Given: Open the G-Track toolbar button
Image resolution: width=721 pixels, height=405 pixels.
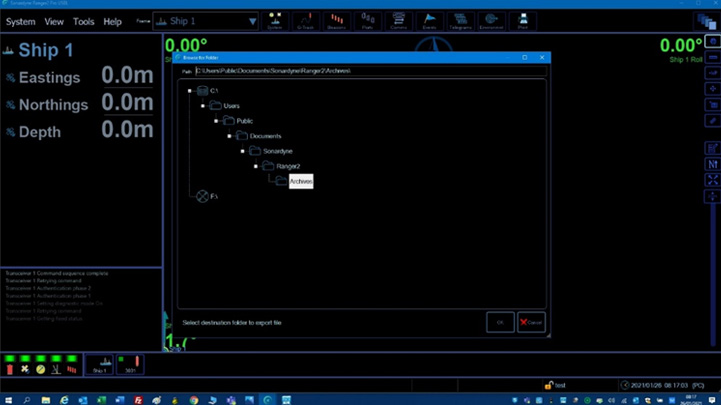Looking at the screenshot, I should point(305,21).
